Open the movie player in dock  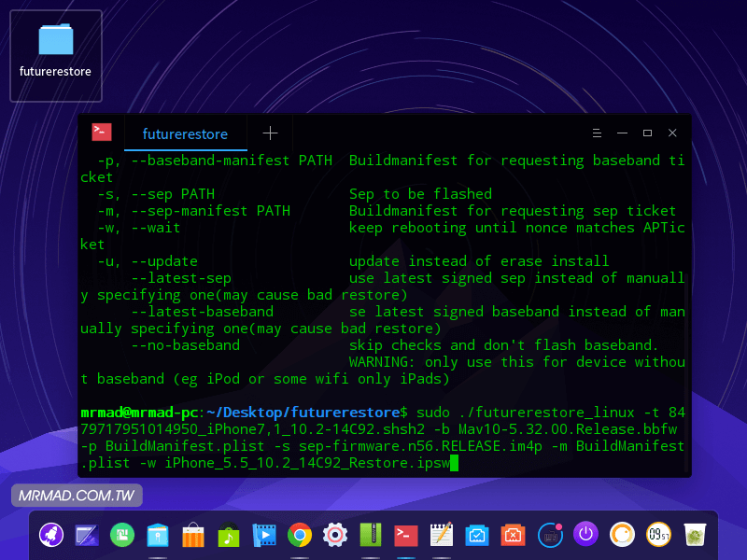coord(264,535)
